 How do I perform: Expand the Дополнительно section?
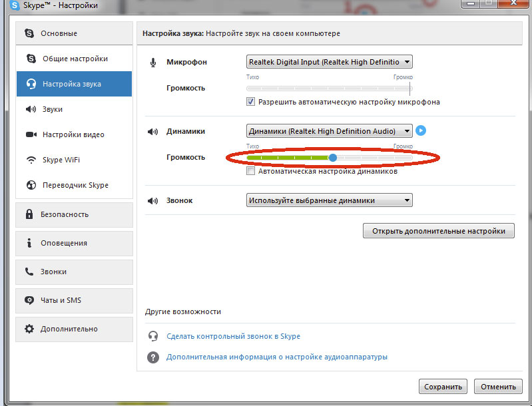(x=74, y=329)
